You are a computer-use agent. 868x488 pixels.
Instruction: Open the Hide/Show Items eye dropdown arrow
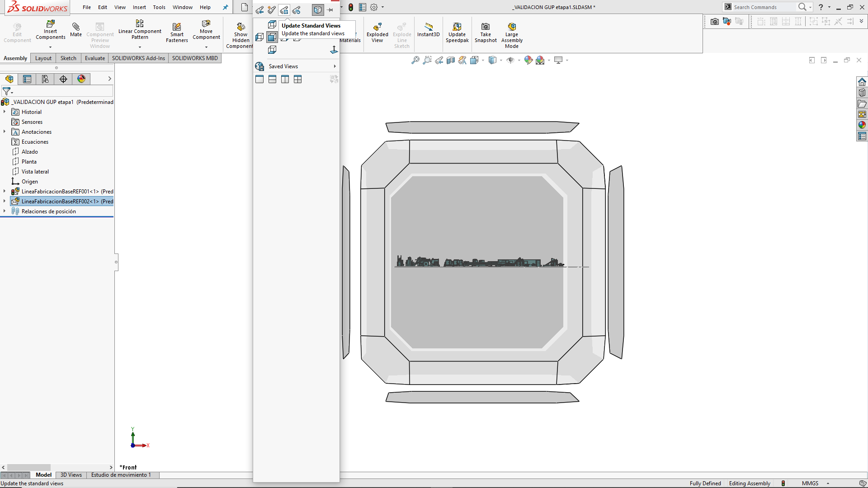pos(519,60)
